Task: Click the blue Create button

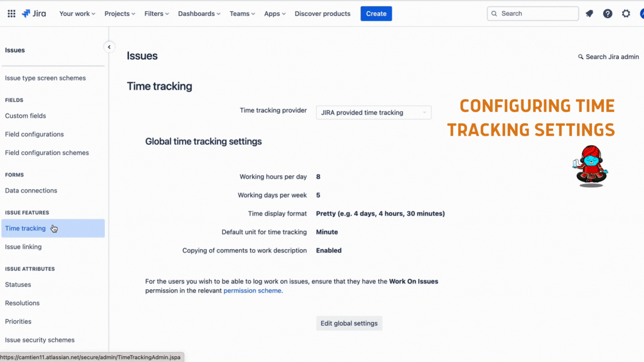Action: coord(376,13)
